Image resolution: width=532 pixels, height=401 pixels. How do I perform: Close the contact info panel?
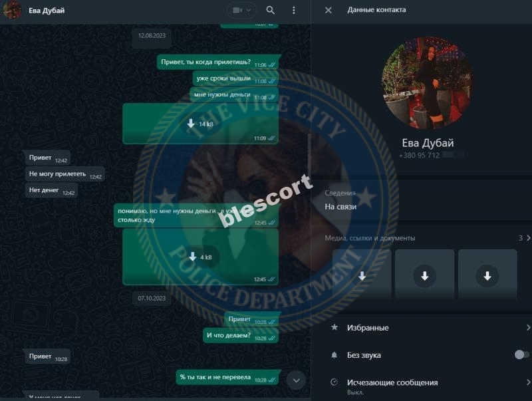click(328, 10)
